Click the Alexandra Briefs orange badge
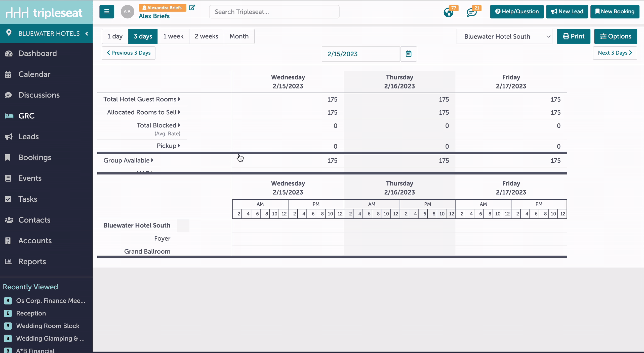The width and height of the screenshot is (644, 353). point(162,8)
